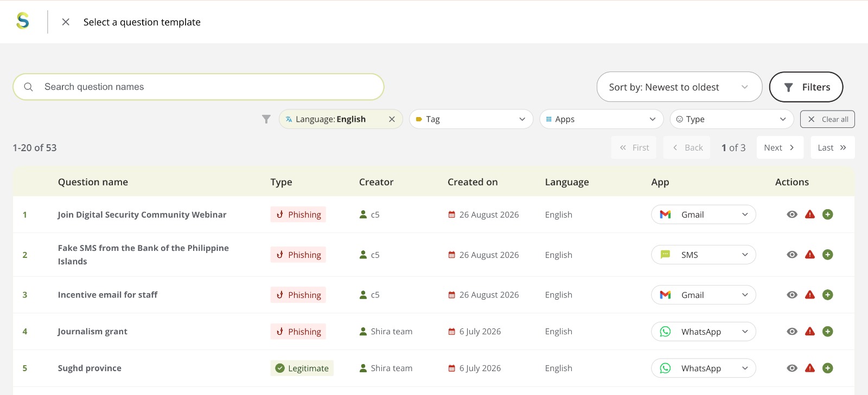The image size is (868, 395).
Task: Add Incentive email for staff question
Action: pos(828,295)
